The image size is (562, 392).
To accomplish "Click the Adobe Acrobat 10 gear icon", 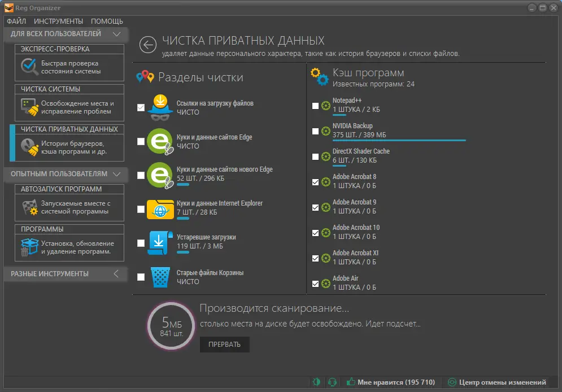I will [325, 233].
